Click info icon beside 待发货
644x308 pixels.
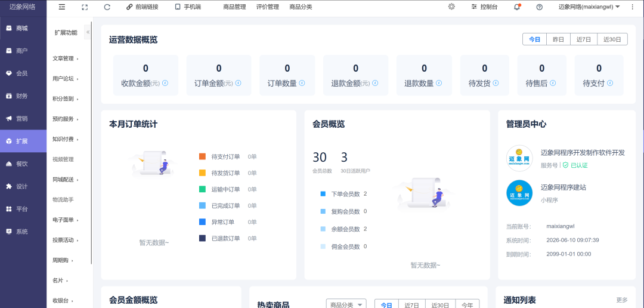tap(496, 83)
